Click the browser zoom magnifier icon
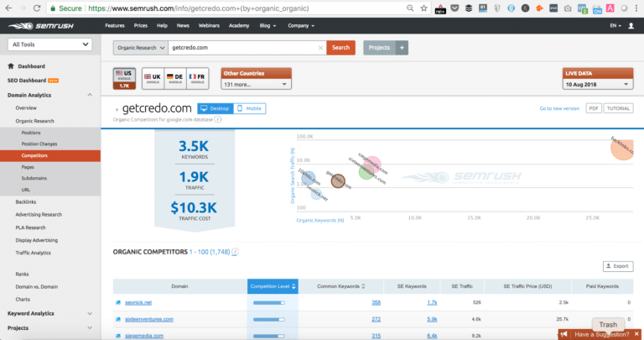644x340 pixels. click(410, 8)
